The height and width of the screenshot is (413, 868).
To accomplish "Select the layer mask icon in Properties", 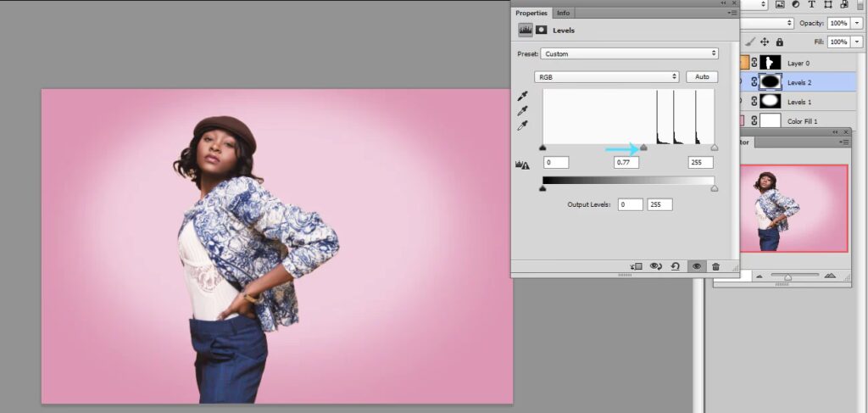I will pyautogui.click(x=541, y=30).
